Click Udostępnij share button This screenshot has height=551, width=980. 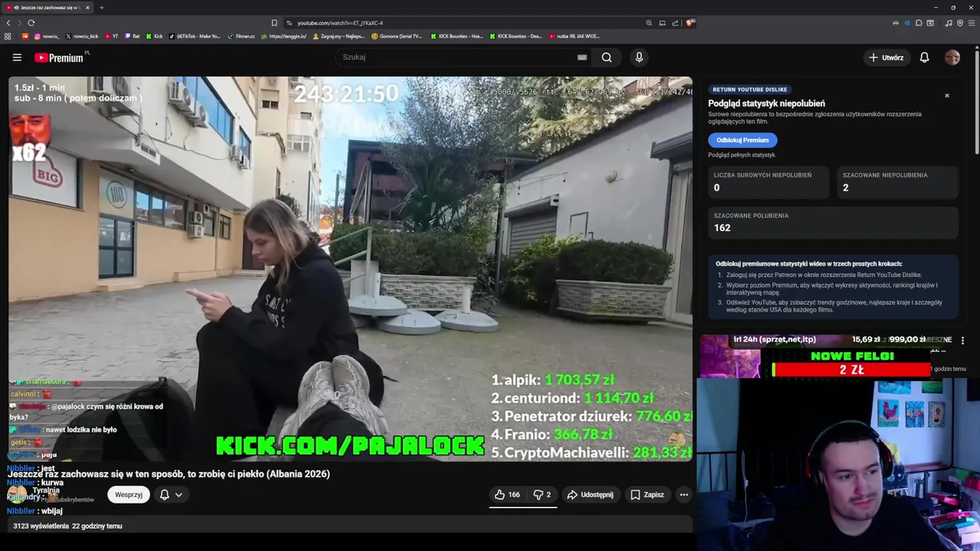[x=590, y=494]
